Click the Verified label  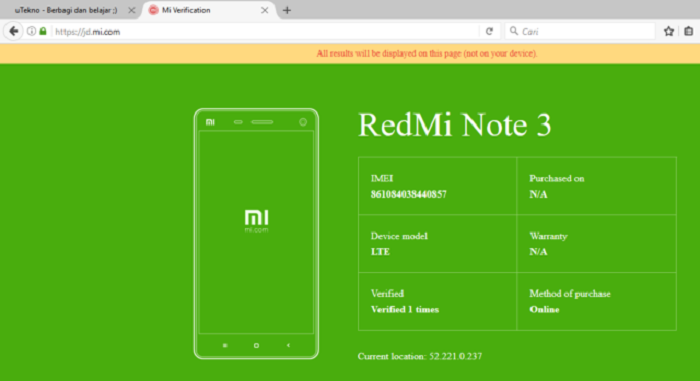click(x=388, y=293)
